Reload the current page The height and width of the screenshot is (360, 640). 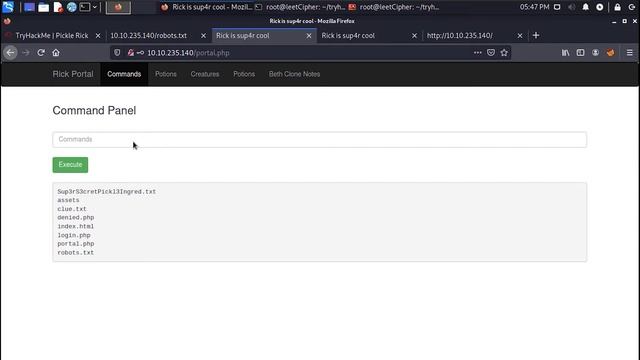coord(41,53)
